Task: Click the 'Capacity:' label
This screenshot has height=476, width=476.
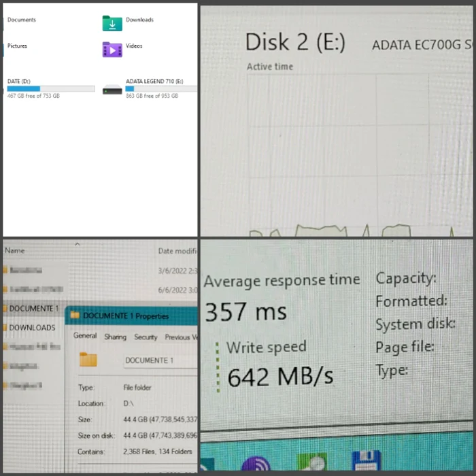Action: (406, 278)
